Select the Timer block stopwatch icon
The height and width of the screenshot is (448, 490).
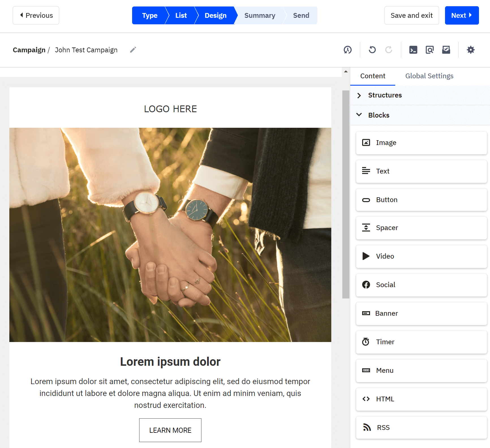click(366, 342)
